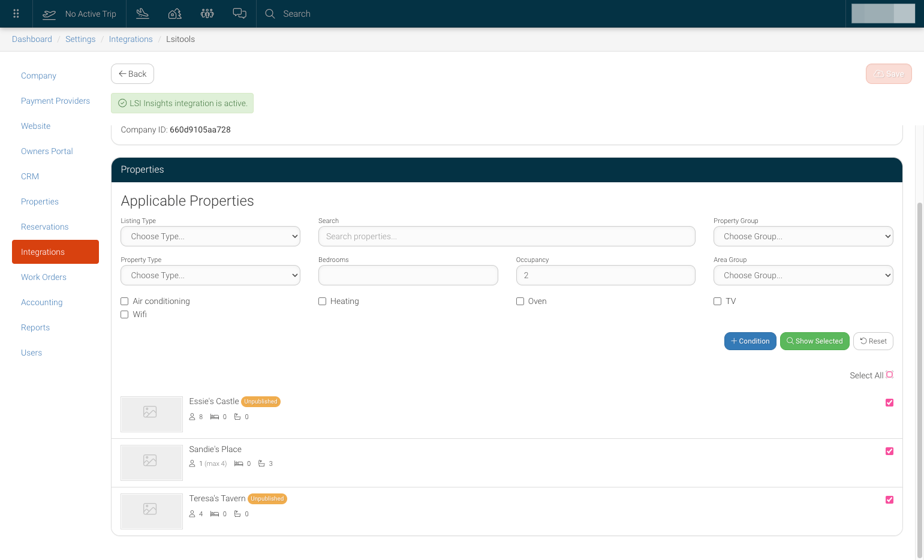This screenshot has width=924, height=560.
Task: Open the Listing Type dropdown
Action: pos(210,236)
